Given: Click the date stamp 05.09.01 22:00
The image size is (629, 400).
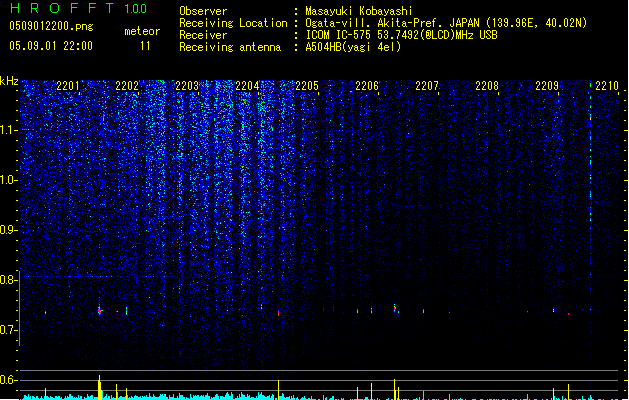Looking at the screenshot, I should tap(51, 46).
